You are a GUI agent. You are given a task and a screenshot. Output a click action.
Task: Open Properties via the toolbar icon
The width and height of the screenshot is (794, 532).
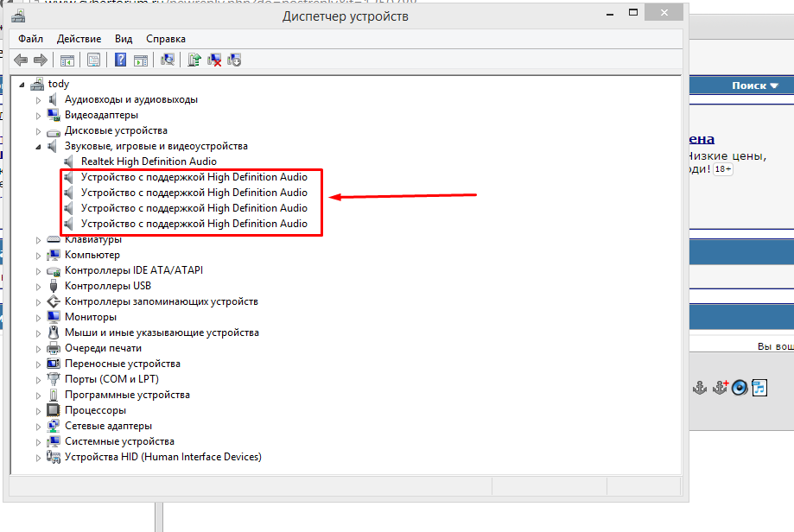click(93, 60)
